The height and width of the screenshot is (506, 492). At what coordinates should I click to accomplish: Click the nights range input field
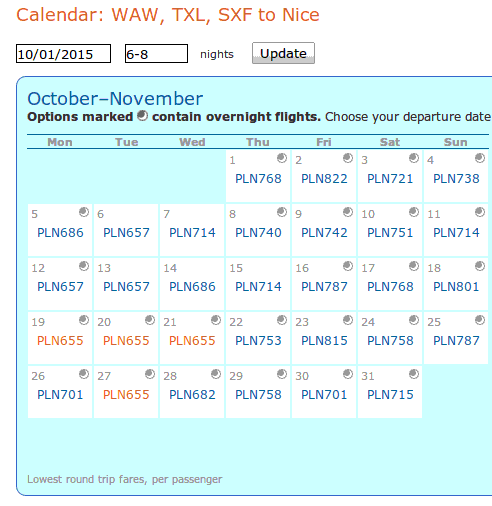(x=156, y=53)
